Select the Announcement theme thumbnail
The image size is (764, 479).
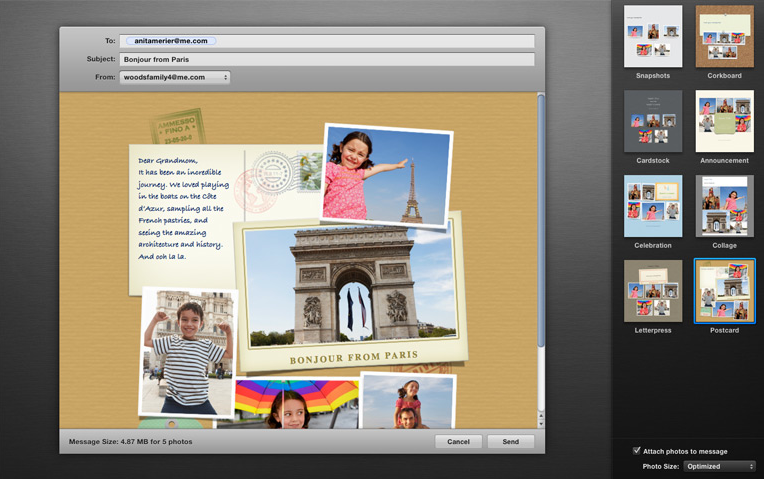tap(724, 121)
